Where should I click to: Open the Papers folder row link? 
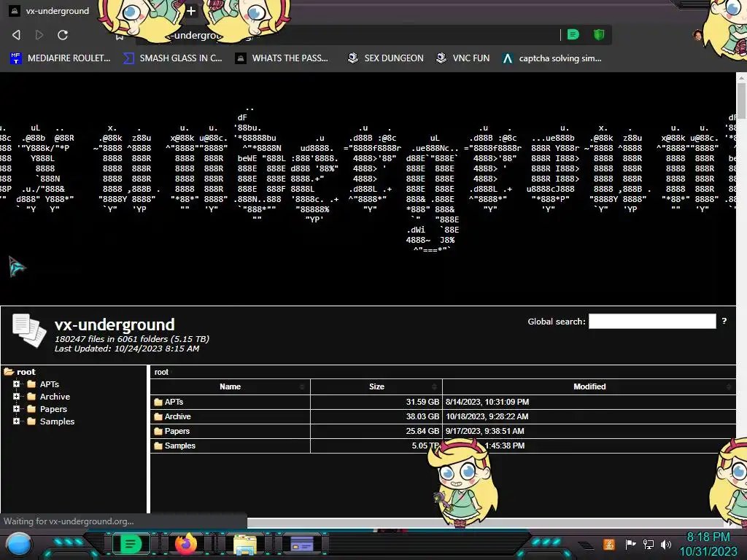click(x=177, y=431)
